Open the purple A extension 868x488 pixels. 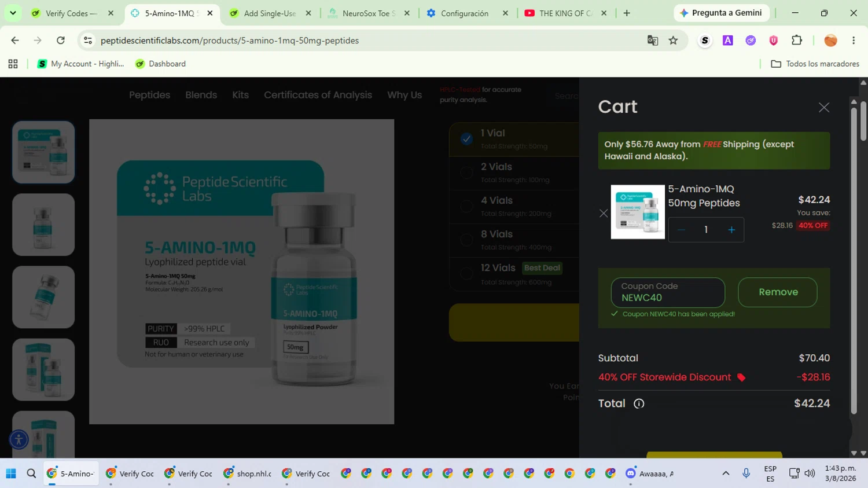click(x=728, y=41)
